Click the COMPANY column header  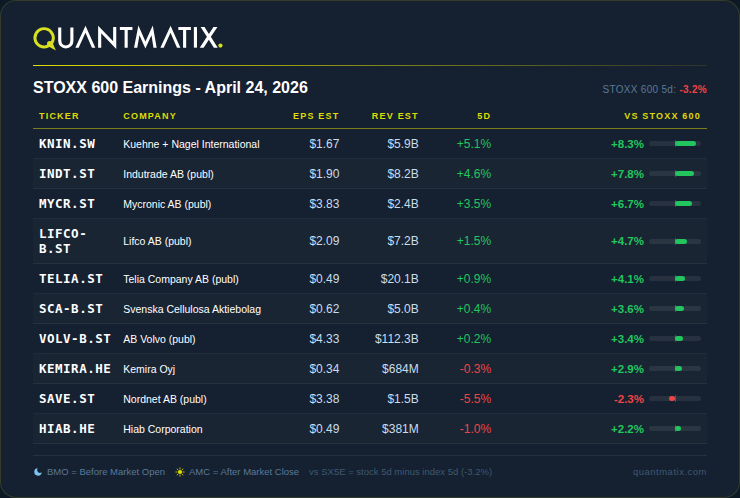[150, 116]
